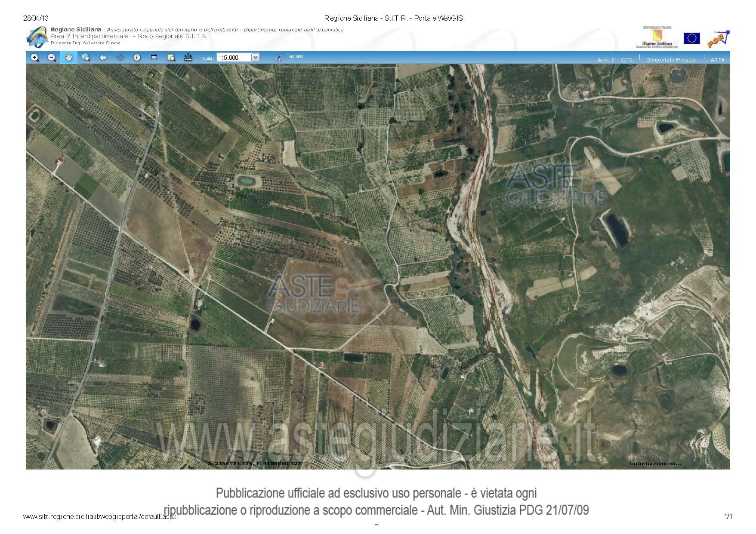This screenshot has width=756, height=534.
Task: Activate the Pan hand tool
Action: 69,58
